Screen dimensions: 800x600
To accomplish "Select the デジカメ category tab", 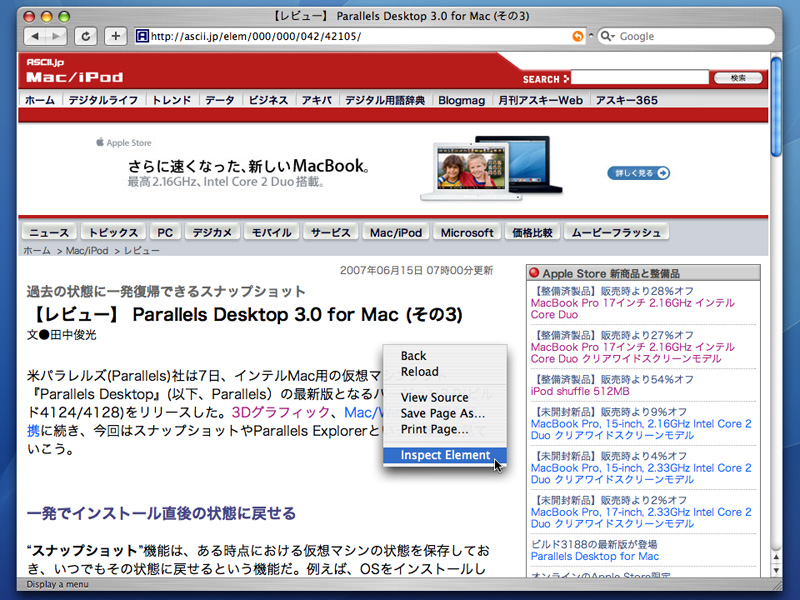I will [x=212, y=232].
